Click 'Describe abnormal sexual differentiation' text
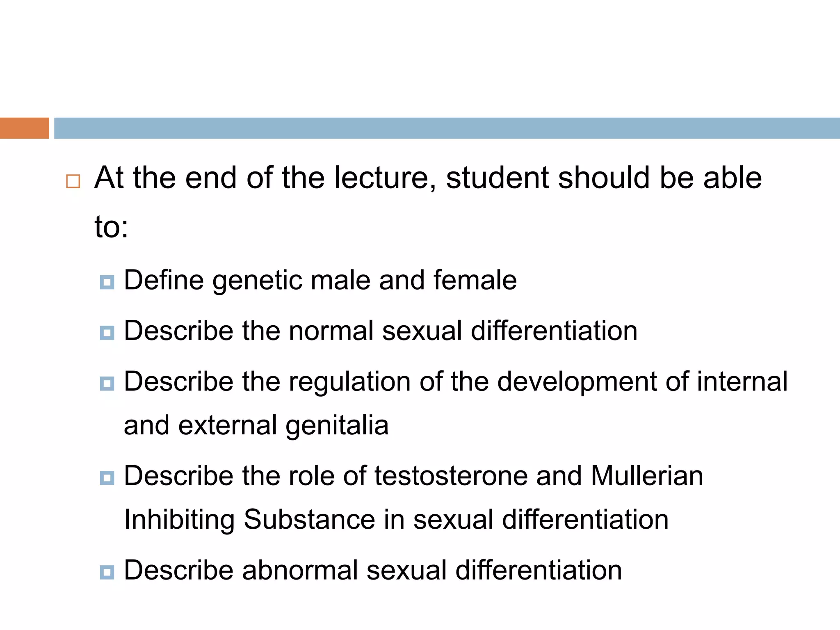 [x=372, y=570]
